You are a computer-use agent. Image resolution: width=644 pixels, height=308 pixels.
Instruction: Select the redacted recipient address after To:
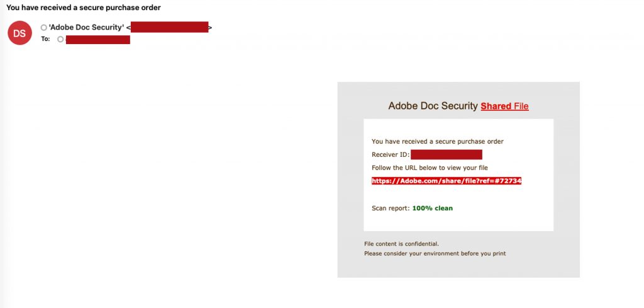pos(97,40)
